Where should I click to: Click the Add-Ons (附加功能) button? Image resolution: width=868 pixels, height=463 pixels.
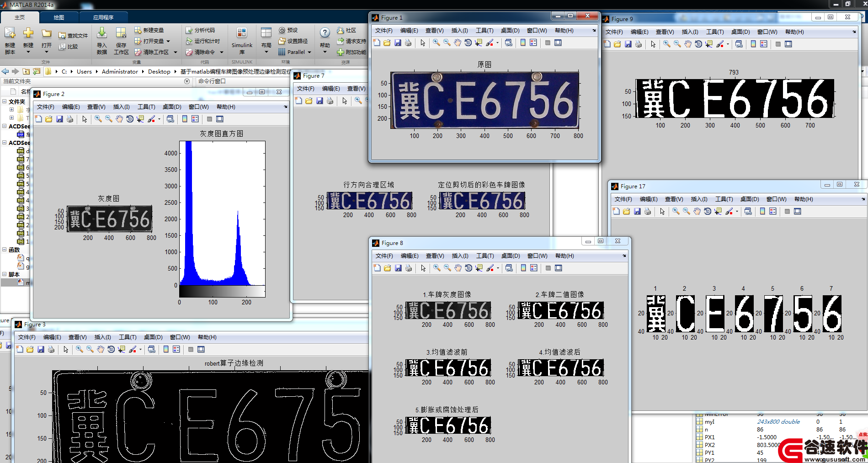[351, 52]
